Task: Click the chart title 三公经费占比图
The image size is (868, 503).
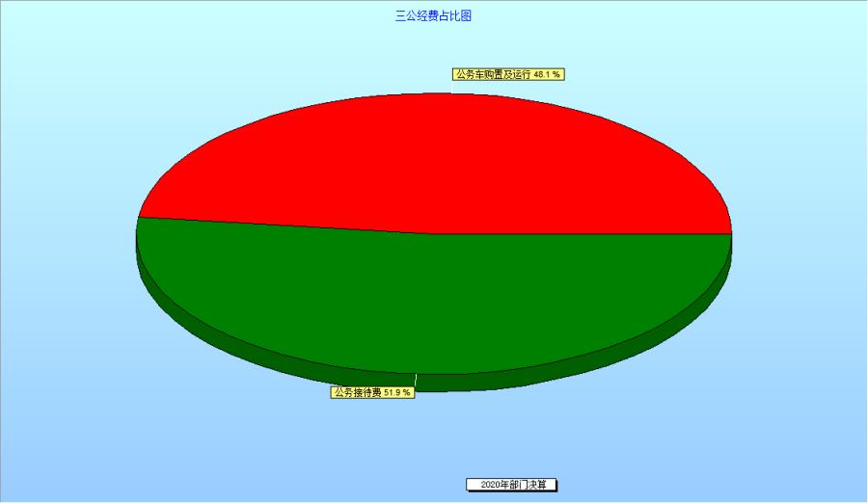Action: [433, 16]
